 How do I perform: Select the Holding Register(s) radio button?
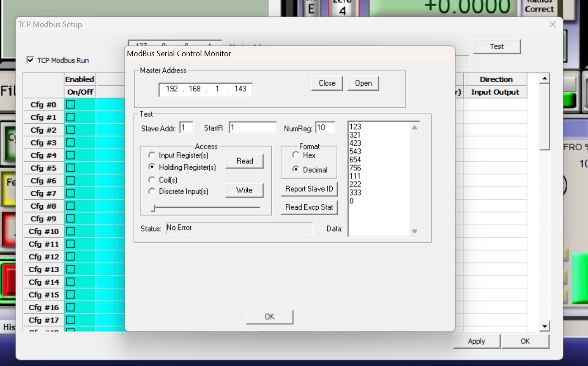click(151, 167)
